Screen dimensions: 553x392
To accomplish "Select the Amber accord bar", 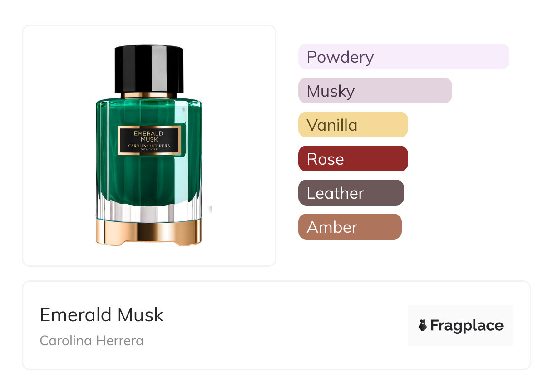I will click(x=350, y=227).
